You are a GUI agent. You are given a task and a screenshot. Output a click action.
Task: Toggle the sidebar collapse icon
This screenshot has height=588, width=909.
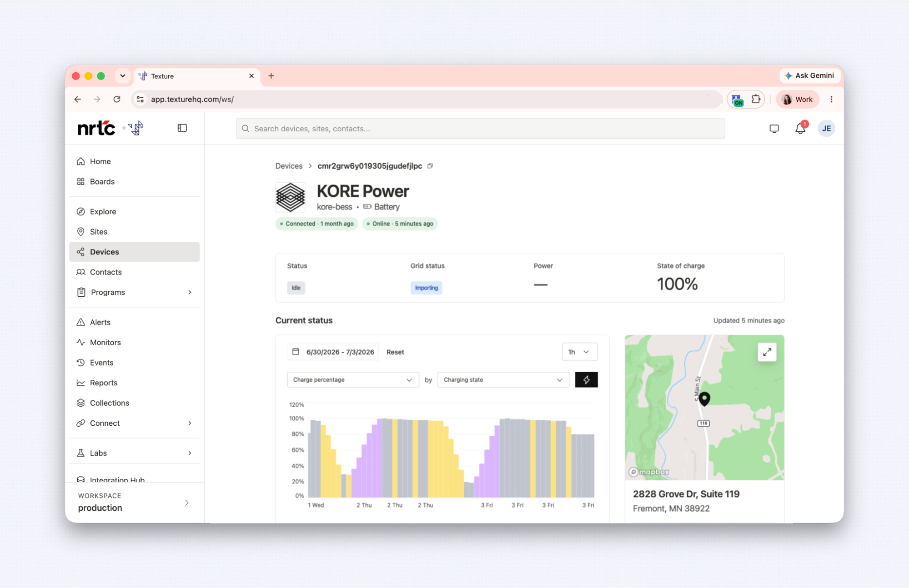click(x=182, y=128)
